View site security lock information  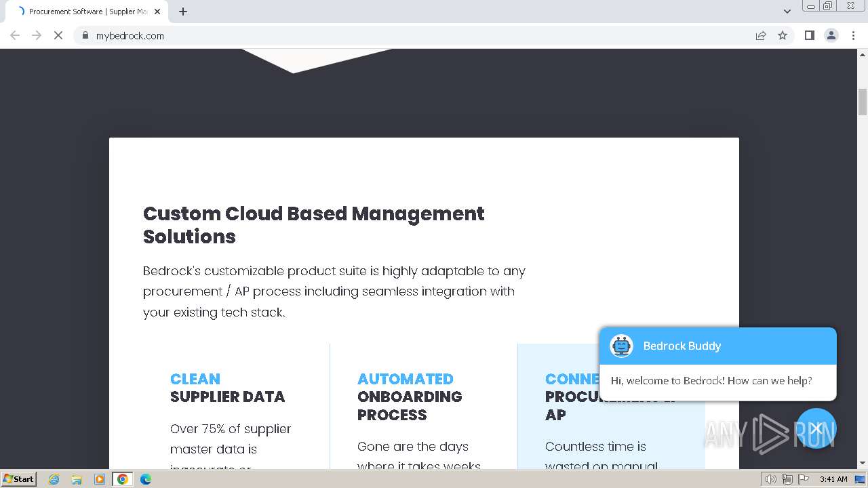pos(85,35)
